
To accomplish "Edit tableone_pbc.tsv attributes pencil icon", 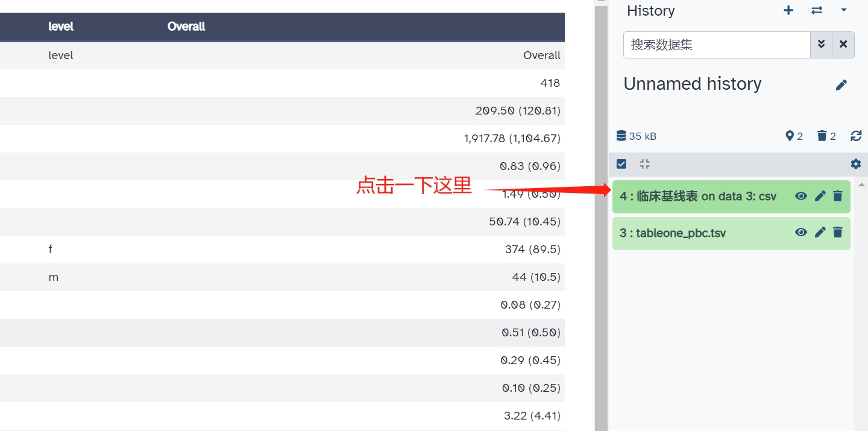I will click(820, 232).
